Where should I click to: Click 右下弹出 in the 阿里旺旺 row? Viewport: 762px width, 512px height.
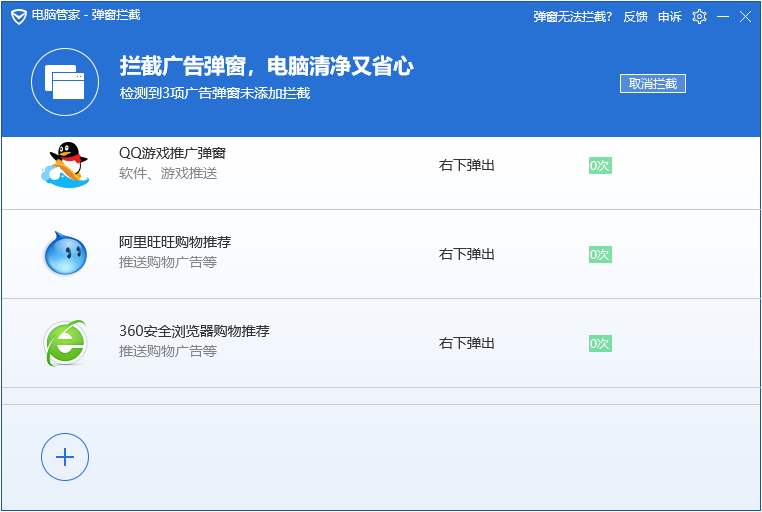tap(467, 254)
